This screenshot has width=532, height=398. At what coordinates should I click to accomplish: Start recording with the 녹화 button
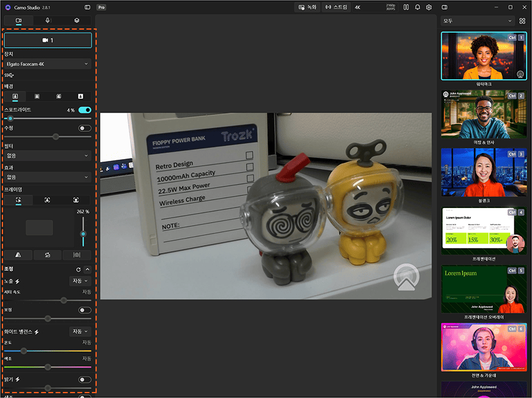[x=307, y=7]
